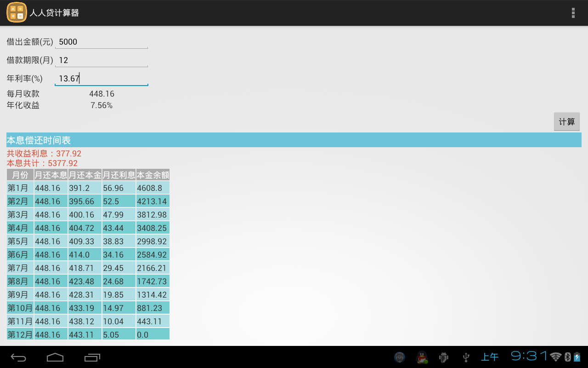Image resolution: width=588 pixels, height=368 pixels.
Task: Tap interest cell 24.68 in 第8月
Action: point(119,281)
